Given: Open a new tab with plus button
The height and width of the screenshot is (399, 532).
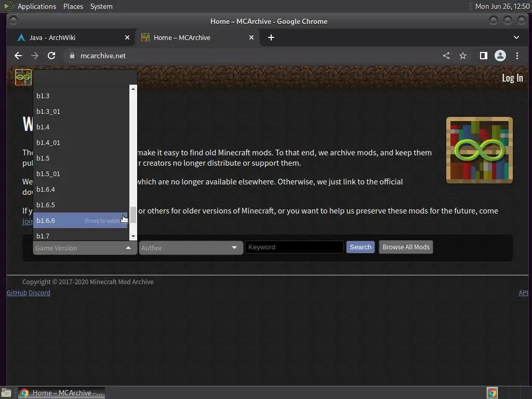Looking at the screenshot, I should point(271,37).
